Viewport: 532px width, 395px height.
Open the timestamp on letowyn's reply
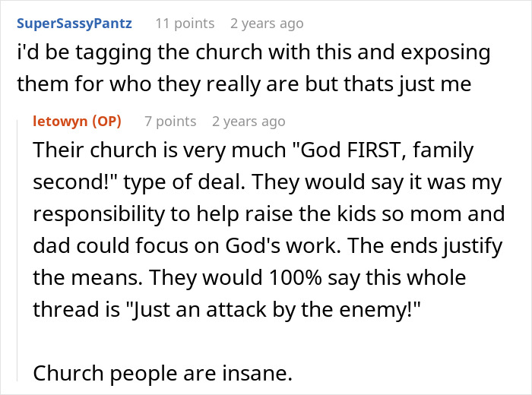coord(249,122)
